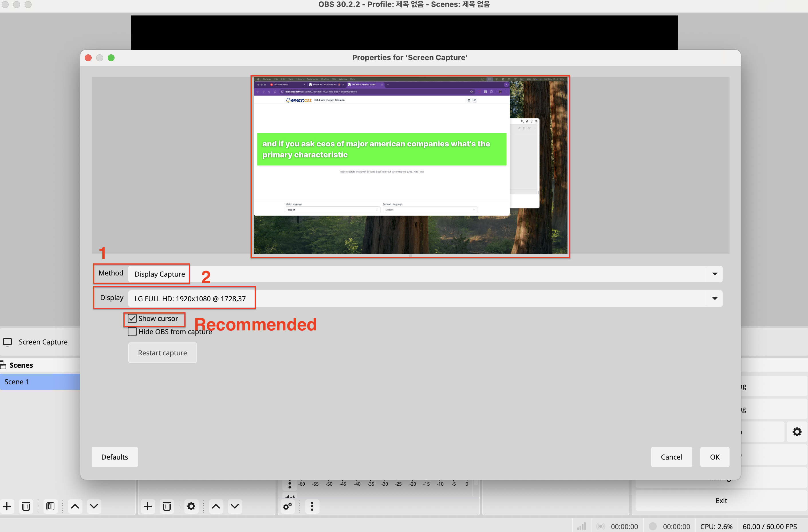Click the Defaults button
The height and width of the screenshot is (532, 808).
coord(115,457)
